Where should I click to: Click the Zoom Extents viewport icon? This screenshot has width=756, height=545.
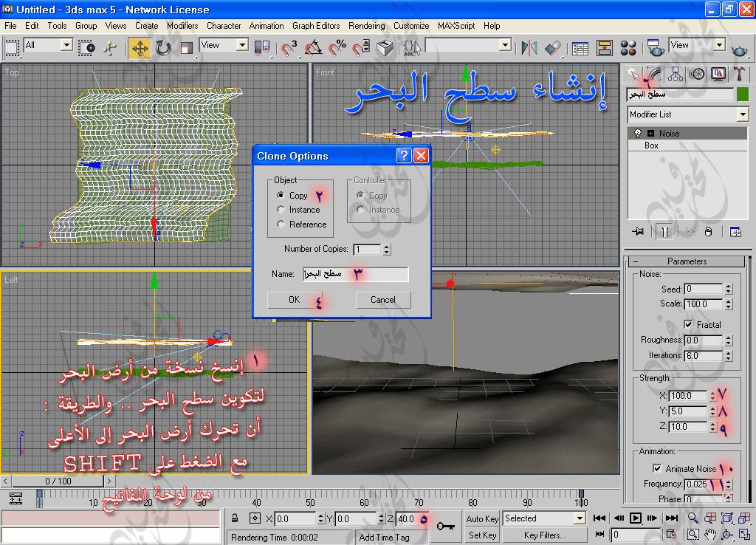point(726,518)
